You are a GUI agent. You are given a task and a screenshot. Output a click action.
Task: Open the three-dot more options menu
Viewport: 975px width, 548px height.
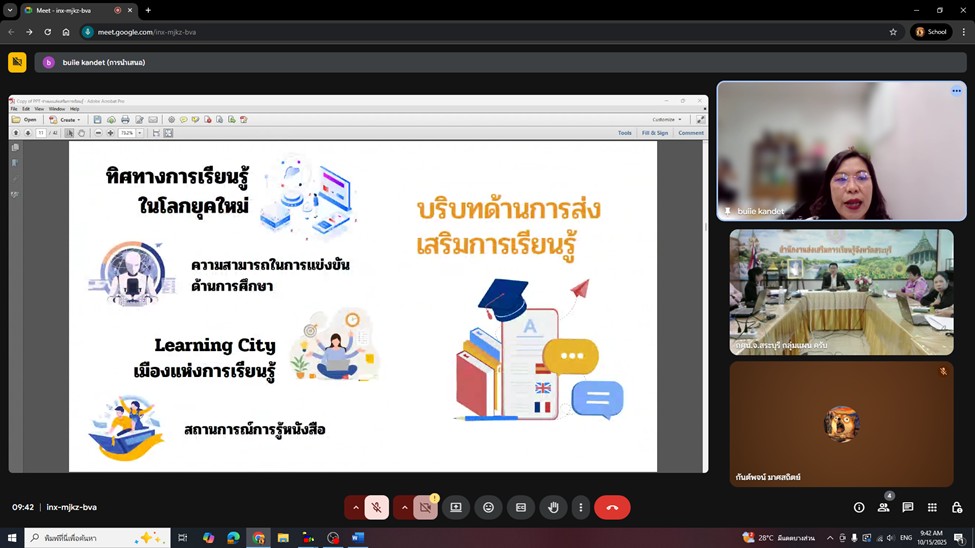[x=580, y=508]
